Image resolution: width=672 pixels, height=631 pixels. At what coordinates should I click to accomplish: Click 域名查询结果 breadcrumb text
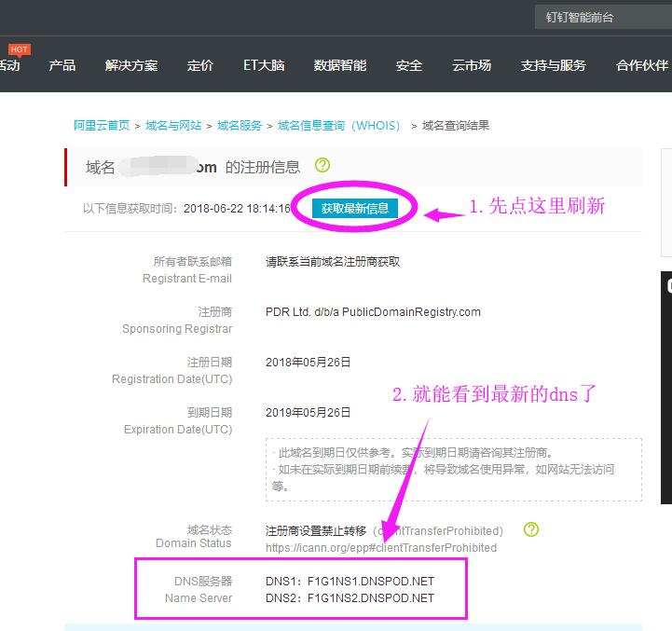(456, 125)
